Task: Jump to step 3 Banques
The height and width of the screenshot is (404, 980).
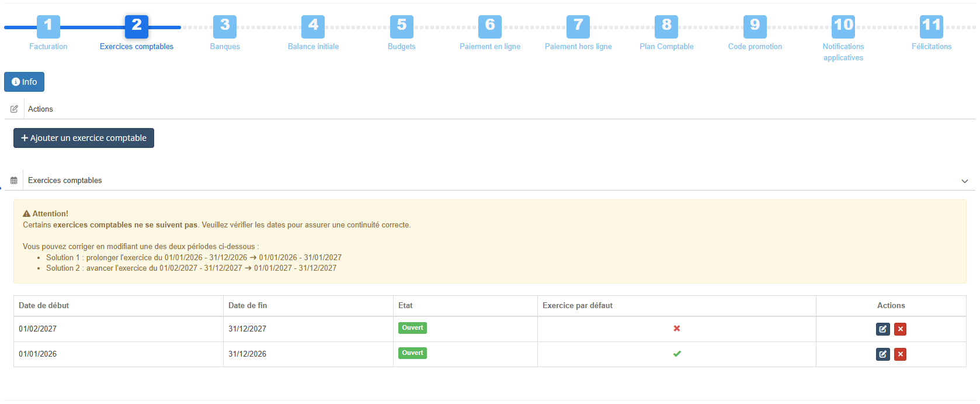Action: tap(225, 26)
